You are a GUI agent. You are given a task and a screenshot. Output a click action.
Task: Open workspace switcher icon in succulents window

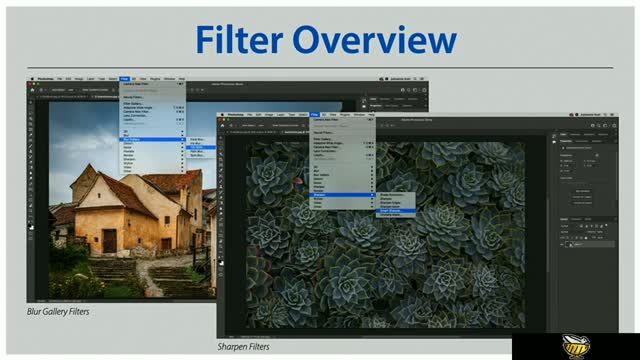605,126
